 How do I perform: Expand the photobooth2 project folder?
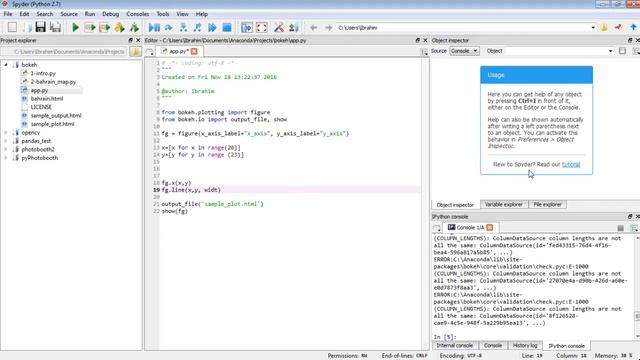click(x=6, y=149)
